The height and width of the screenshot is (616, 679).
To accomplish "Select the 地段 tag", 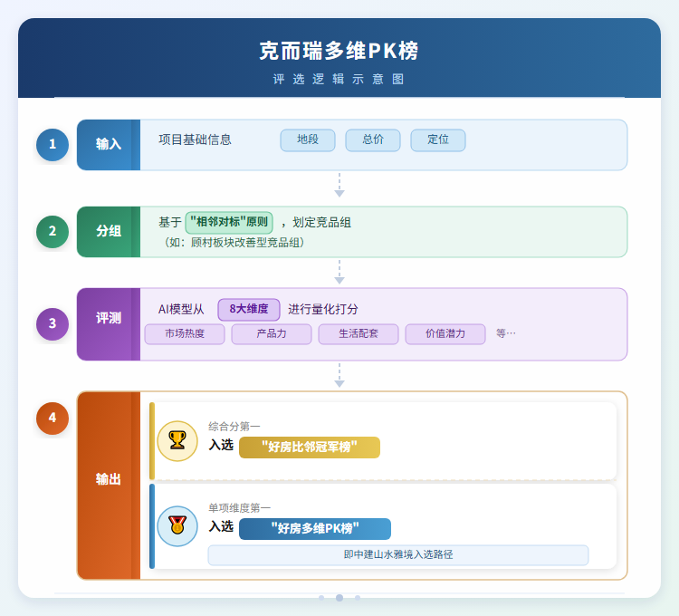I will [x=308, y=140].
